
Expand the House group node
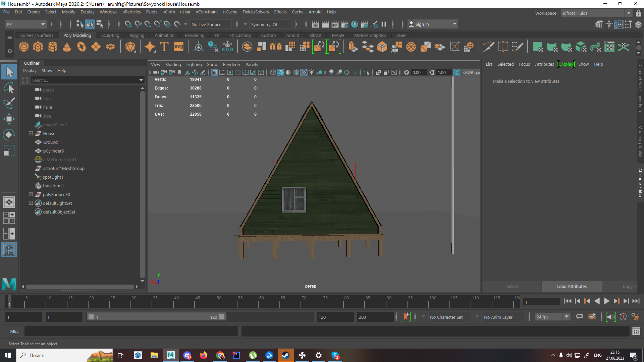(31, 133)
